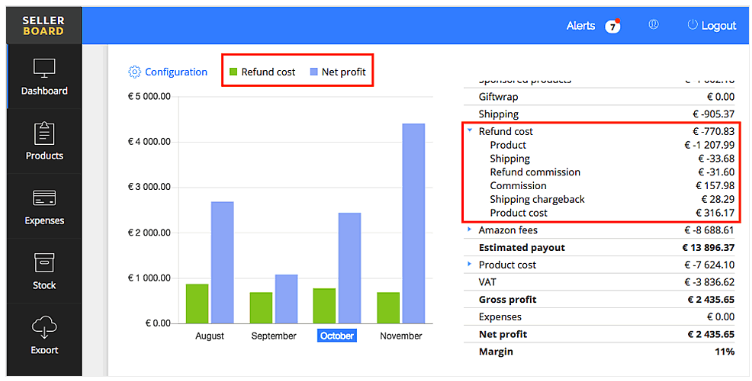Select the October month label

(x=337, y=336)
